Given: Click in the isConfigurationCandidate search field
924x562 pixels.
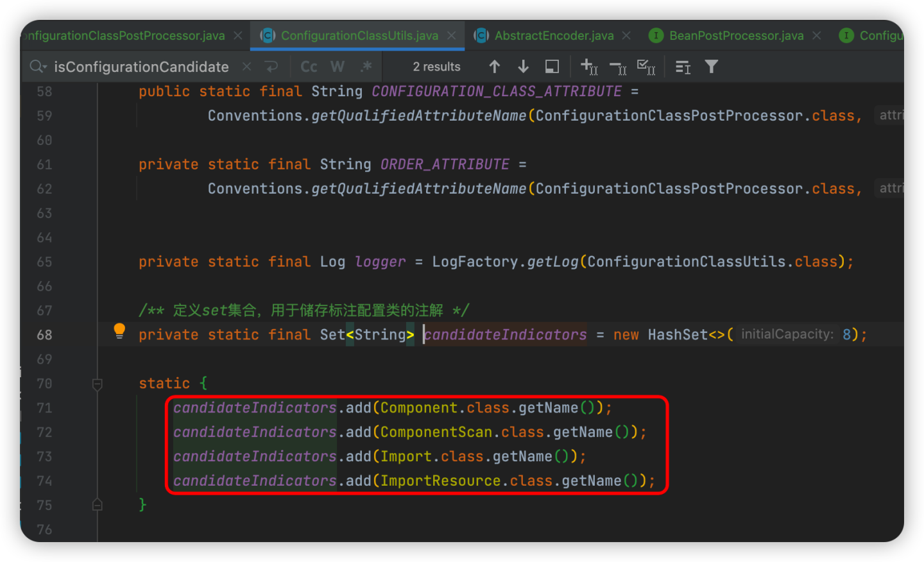Looking at the screenshot, I should (x=141, y=67).
